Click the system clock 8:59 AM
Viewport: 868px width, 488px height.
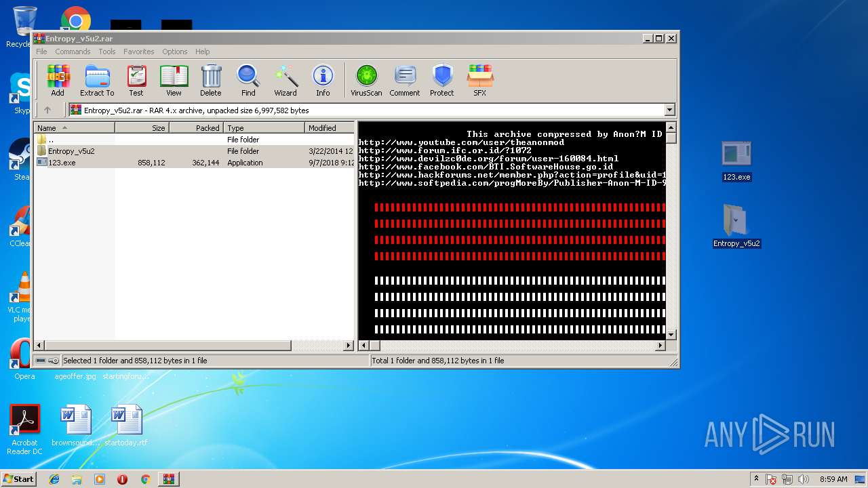833,479
